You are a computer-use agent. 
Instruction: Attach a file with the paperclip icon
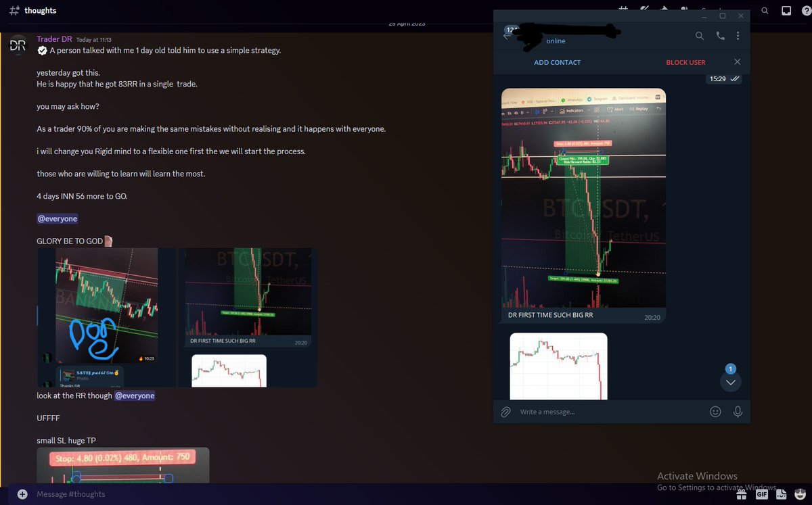(x=505, y=412)
